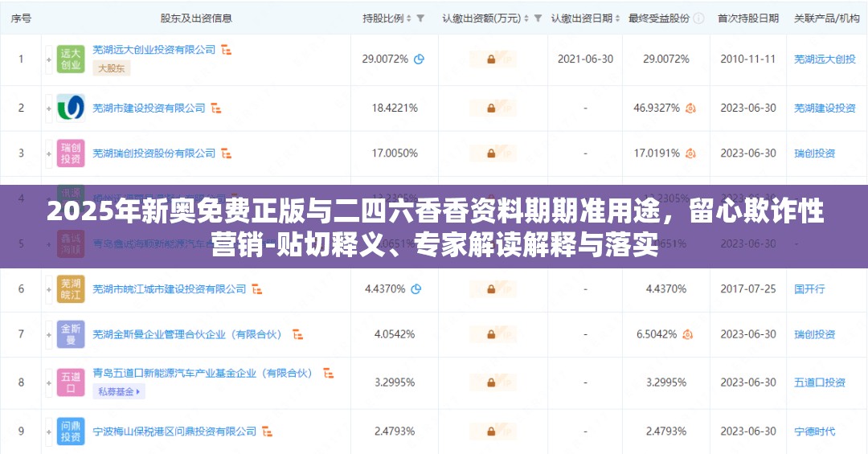Click the 问鼎投资 blue company logo
Viewport: 868px width, 454px height.
pyautogui.click(x=71, y=432)
